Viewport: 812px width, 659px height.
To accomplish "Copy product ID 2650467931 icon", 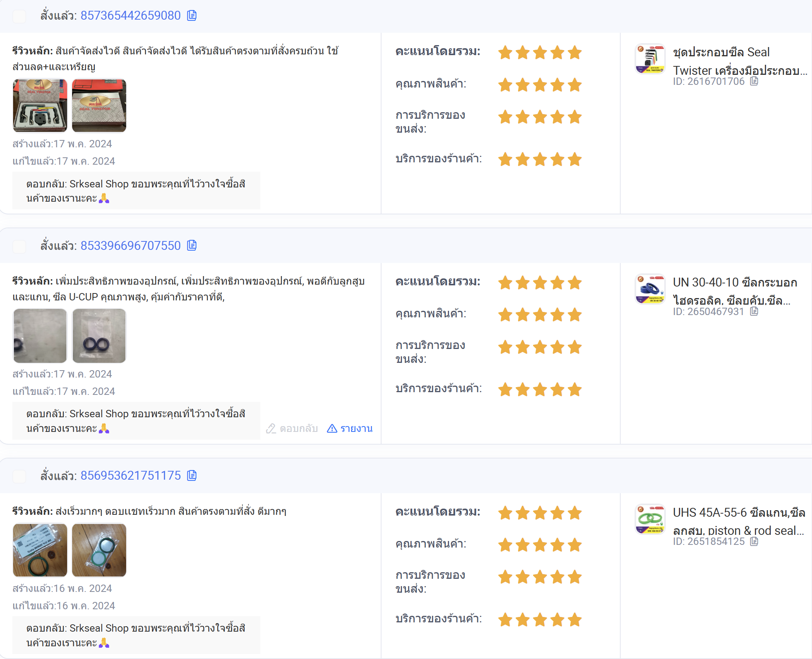I will [754, 312].
